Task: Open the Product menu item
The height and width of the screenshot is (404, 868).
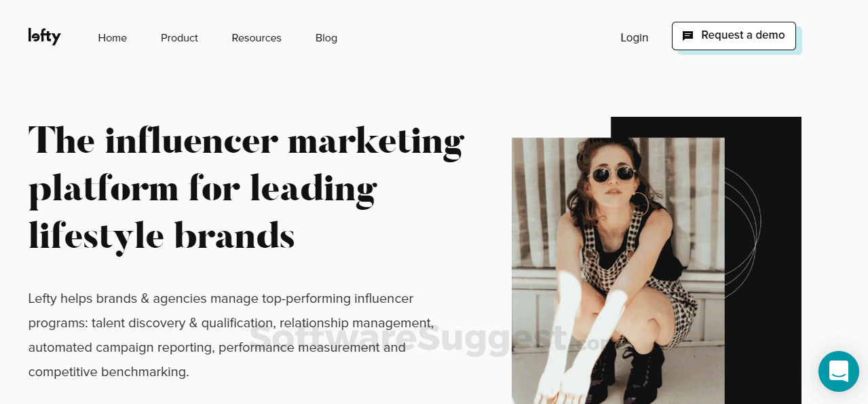Action: click(179, 38)
